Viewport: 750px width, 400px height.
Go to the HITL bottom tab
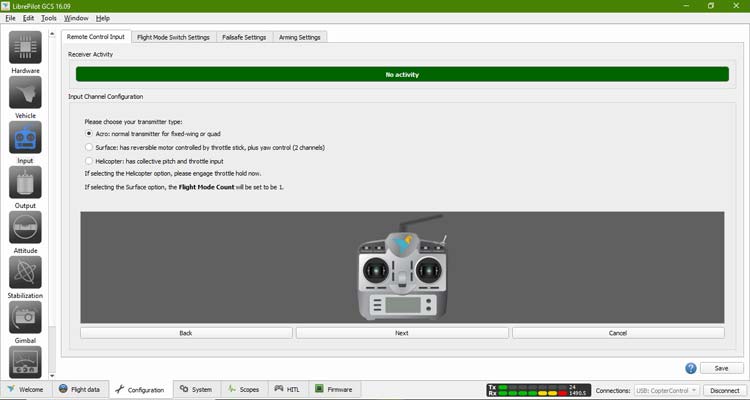(287, 389)
